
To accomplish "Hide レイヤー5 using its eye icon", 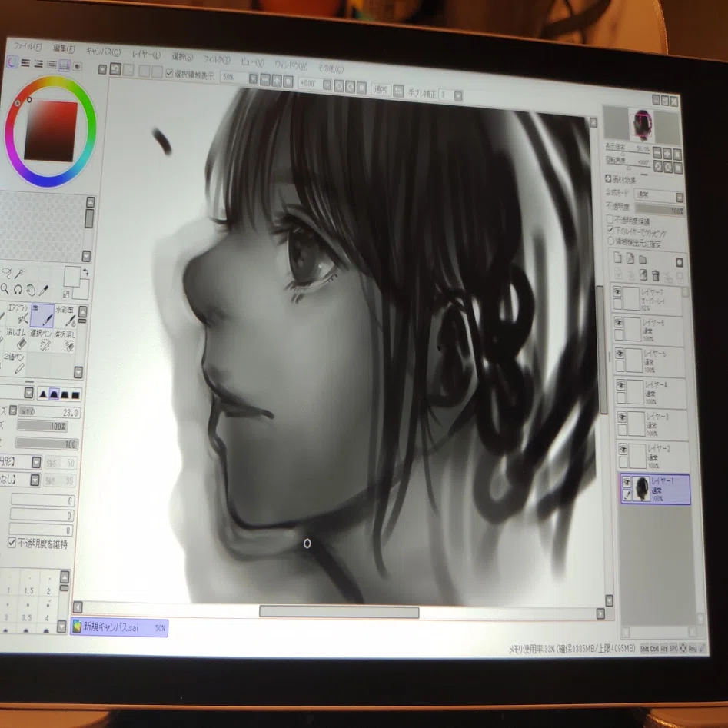I will [620, 354].
